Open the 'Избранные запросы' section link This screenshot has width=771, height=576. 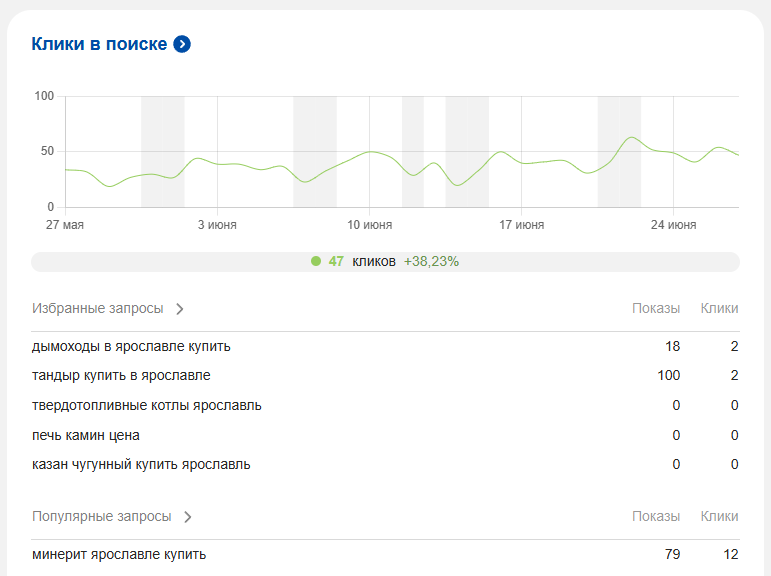pyautogui.click(x=97, y=308)
